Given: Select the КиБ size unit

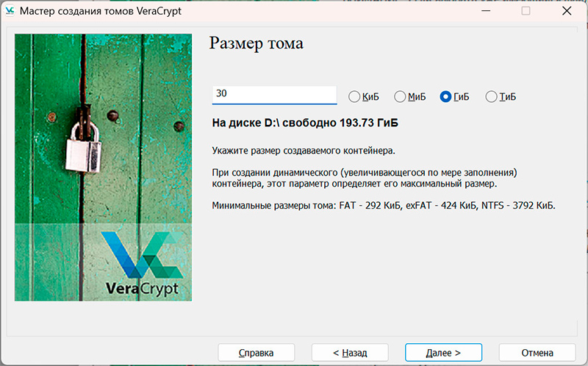Looking at the screenshot, I should coord(354,96).
